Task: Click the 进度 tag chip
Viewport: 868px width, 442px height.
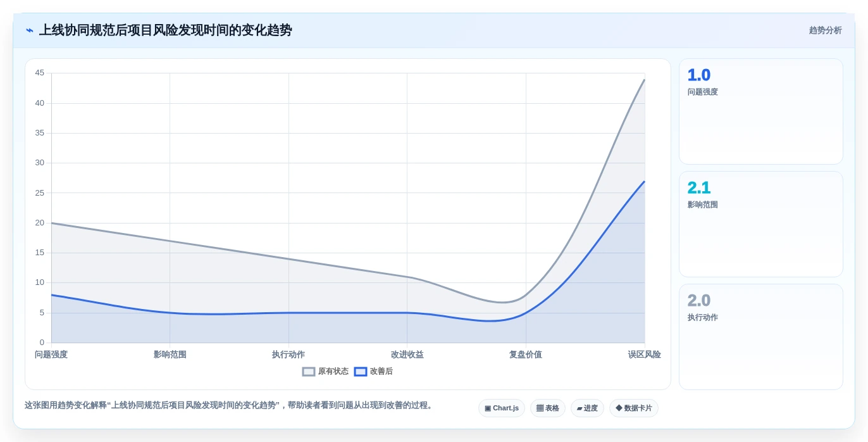Action: tap(587, 408)
